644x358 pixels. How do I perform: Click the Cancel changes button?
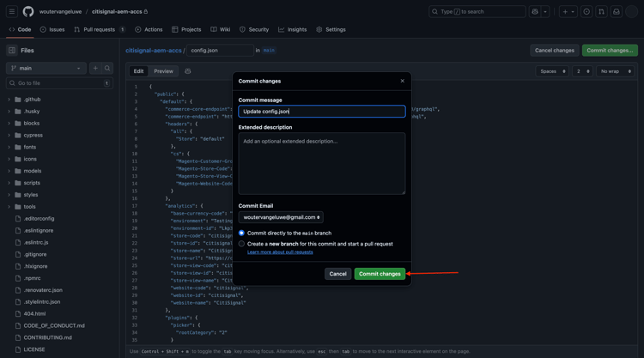pyautogui.click(x=555, y=50)
